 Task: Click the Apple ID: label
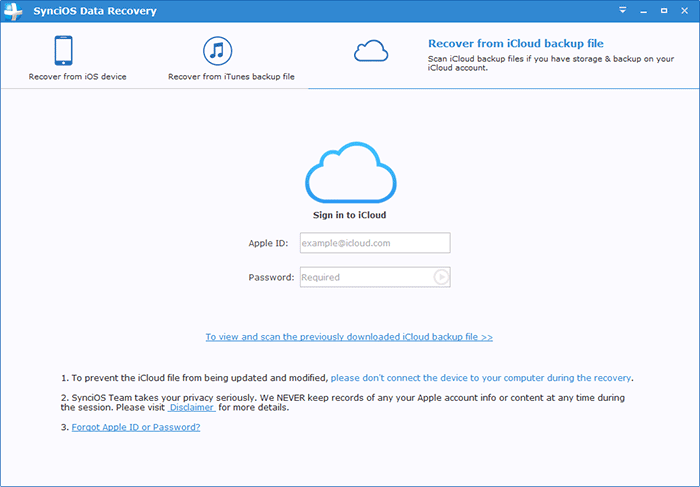click(268, 243)
